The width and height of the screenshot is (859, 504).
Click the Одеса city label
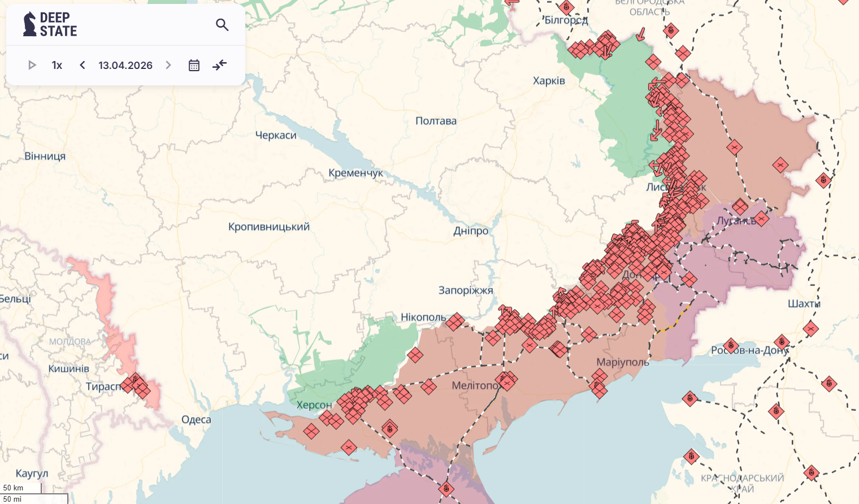[x=196, y=419]
